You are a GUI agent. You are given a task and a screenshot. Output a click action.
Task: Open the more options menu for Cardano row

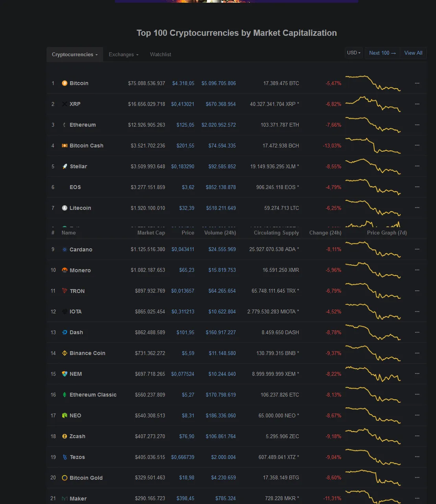tap(417, 249)
